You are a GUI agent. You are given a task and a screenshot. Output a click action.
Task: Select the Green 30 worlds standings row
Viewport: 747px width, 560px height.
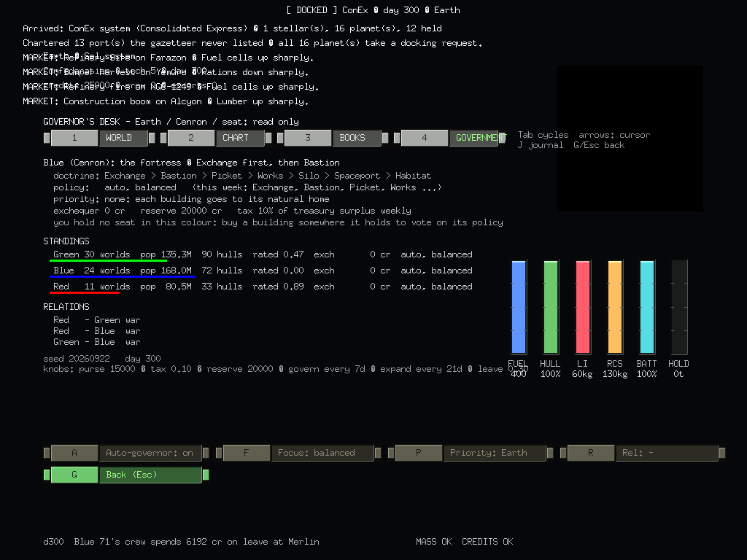[263, 254]
